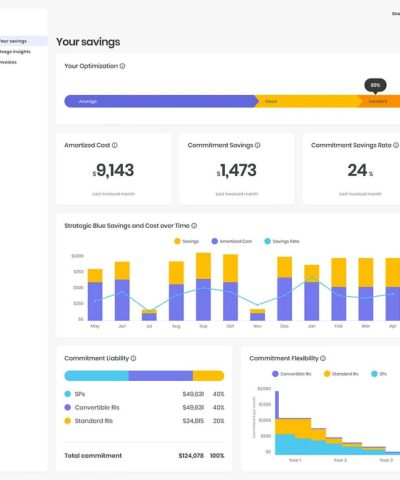This screenshot has height=480, width=400.
Task: Click info icon next to Amortized Cost
Action: [x=115, y=145]
